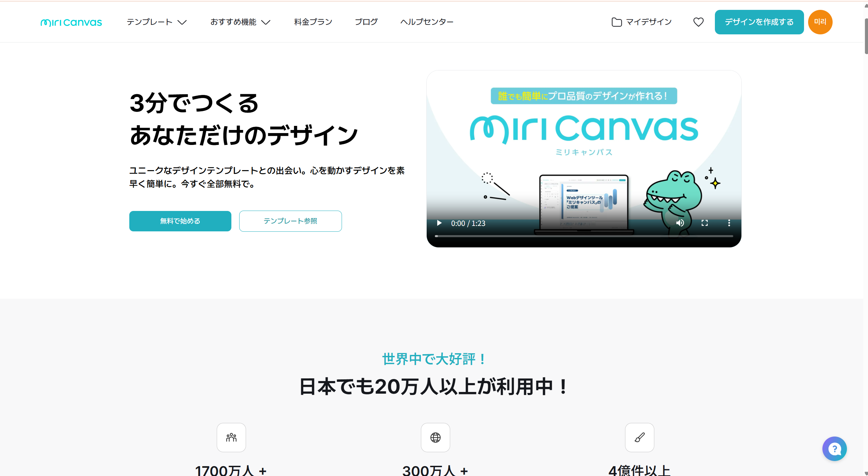The height and width of the screenshot is (476, 868).
Task: Open the help chat bubble button
Action: [x=834, y=449]
